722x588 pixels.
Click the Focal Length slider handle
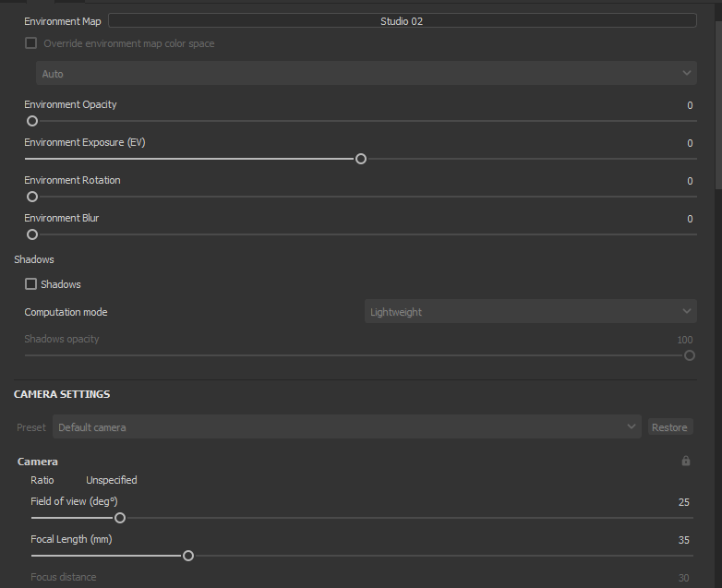coord(188,556)
